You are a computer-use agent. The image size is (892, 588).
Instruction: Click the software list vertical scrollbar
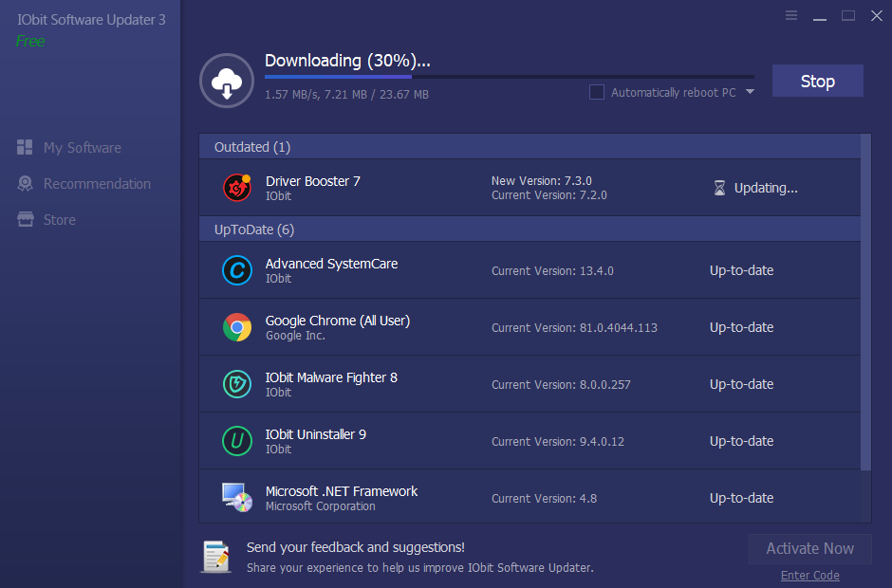(x=865, y=302)
